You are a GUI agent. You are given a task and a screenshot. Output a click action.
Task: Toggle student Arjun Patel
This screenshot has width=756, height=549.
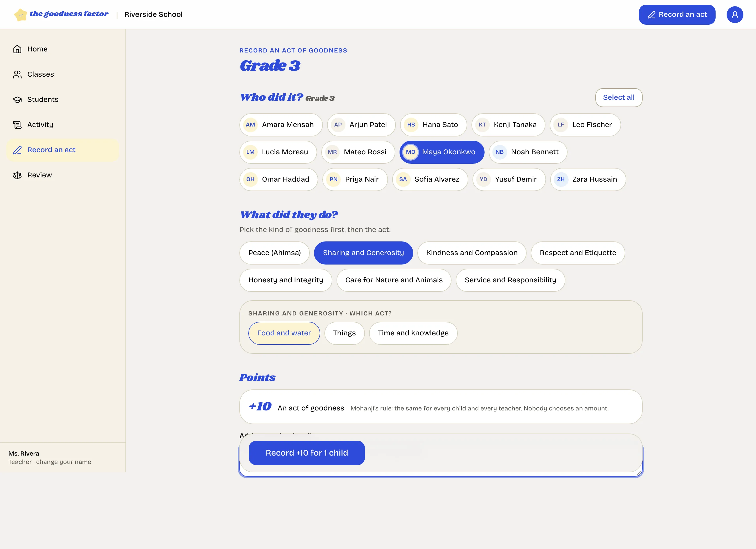click(x=361, y=125)
